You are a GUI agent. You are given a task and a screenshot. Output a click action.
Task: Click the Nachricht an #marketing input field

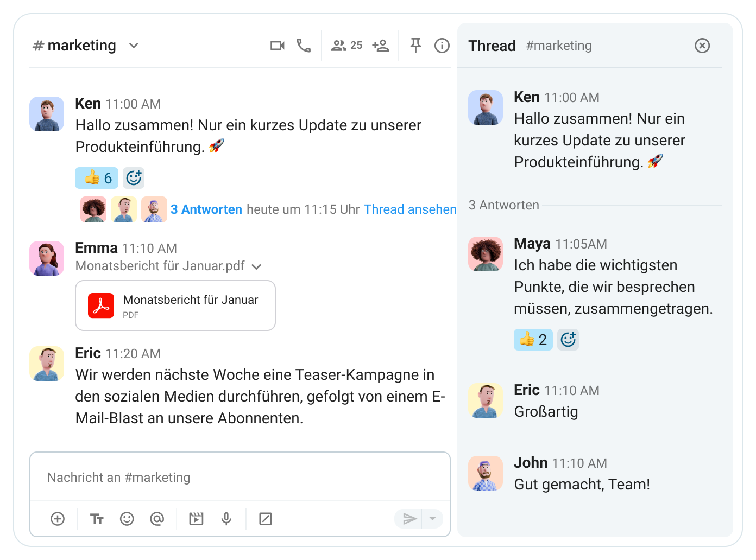(240, 478)
